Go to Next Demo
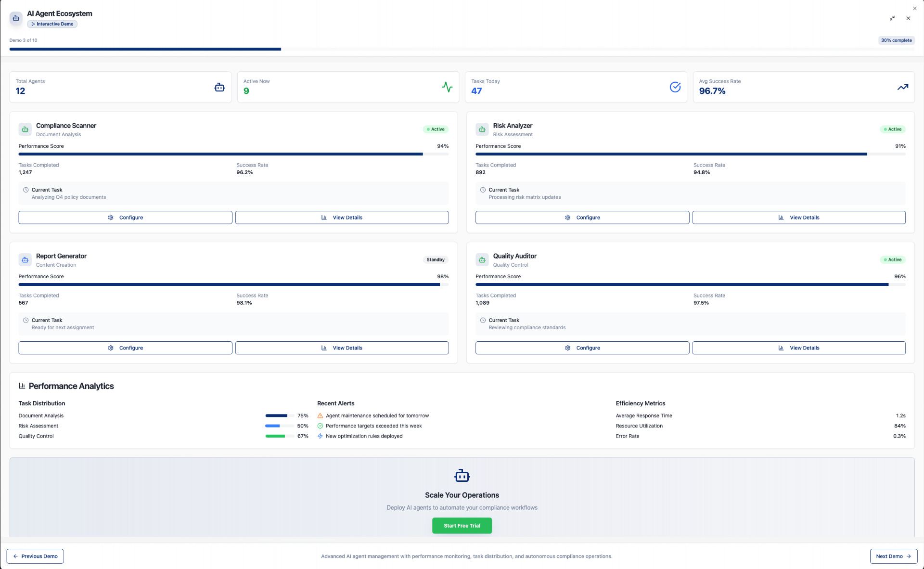 tap(893, 556)
